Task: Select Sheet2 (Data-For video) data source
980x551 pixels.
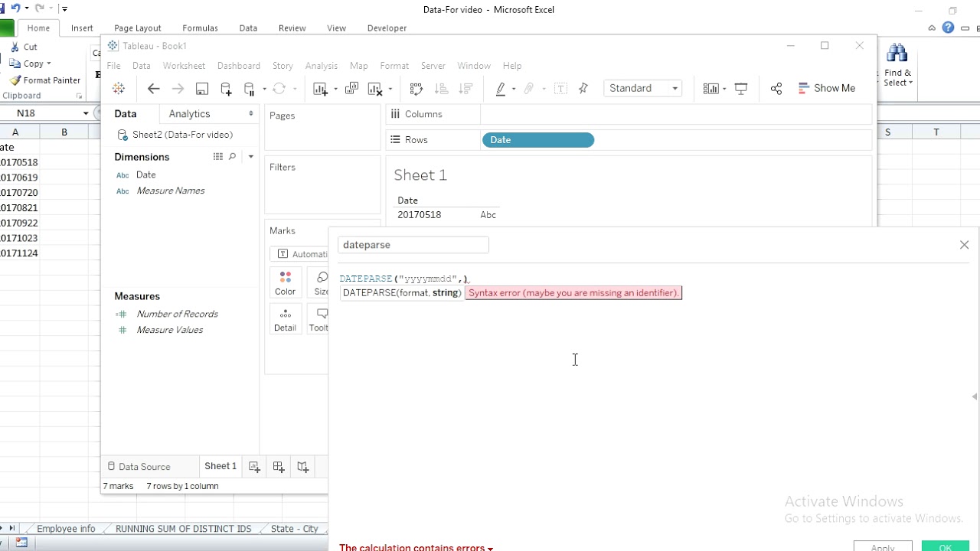Action: 182,135
